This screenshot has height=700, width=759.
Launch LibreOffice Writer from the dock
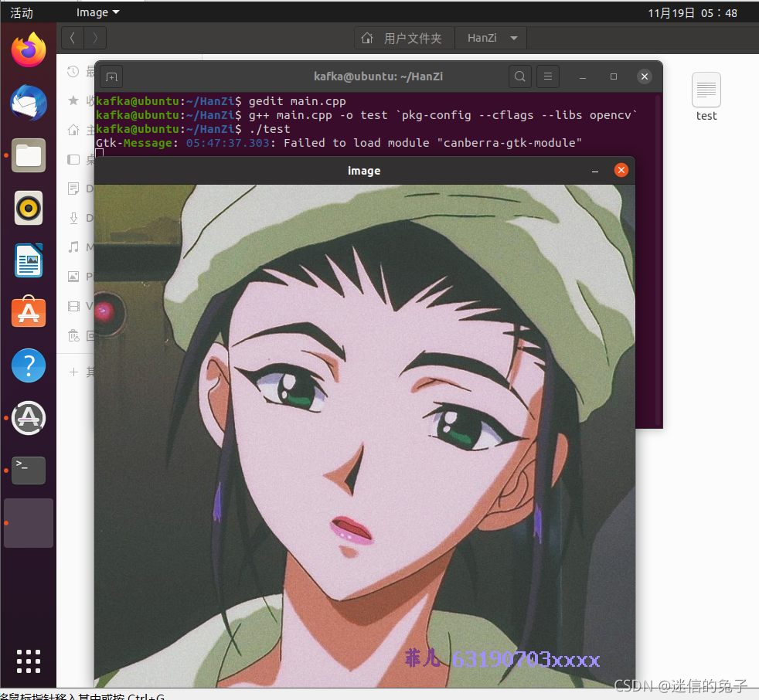coord(29,260)
